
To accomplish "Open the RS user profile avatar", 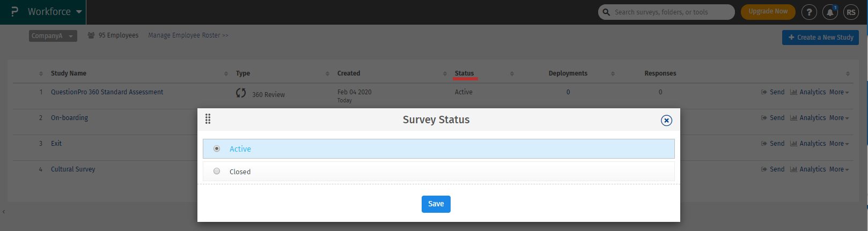I will 851,12.
